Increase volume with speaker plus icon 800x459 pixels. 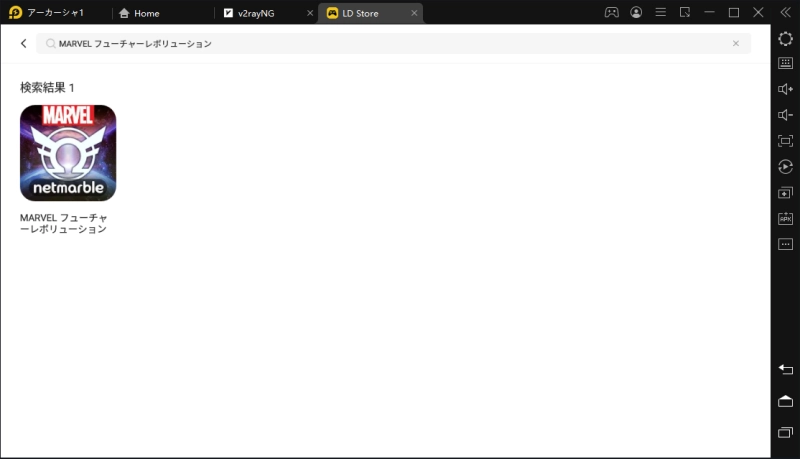(785, 89)
